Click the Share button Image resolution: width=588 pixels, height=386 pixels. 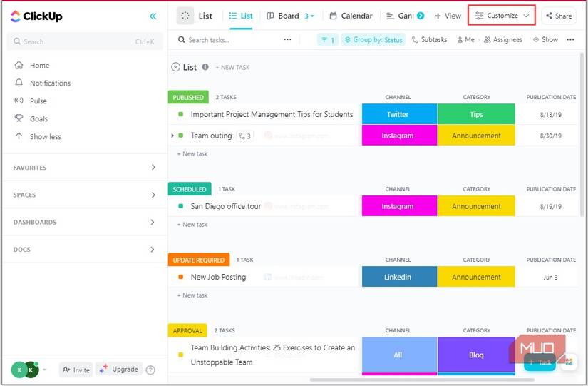pyautogui.click(x=559, y=16)
